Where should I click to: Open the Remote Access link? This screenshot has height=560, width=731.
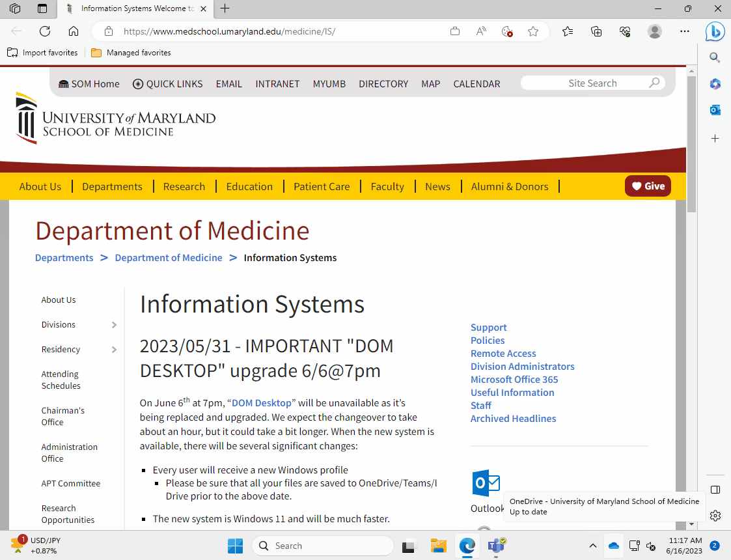(503, 354)
